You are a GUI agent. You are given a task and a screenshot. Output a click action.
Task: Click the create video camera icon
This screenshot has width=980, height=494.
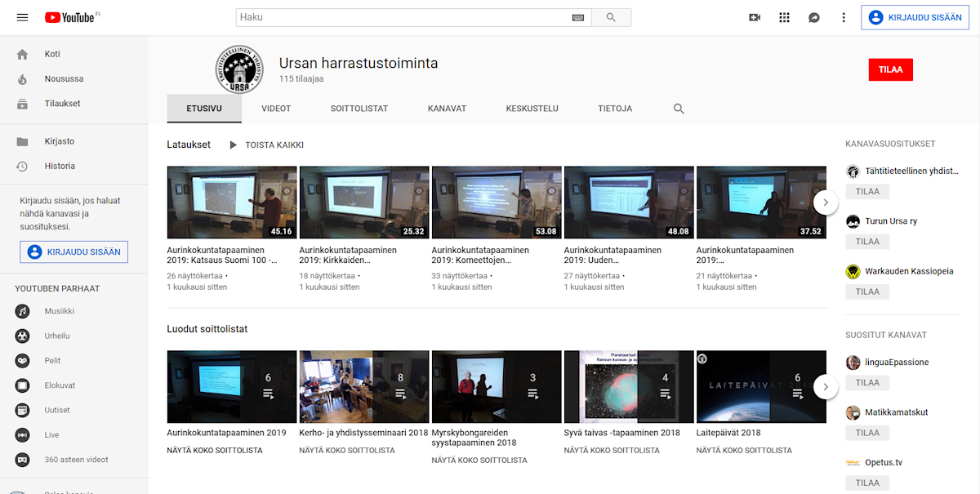755,17
